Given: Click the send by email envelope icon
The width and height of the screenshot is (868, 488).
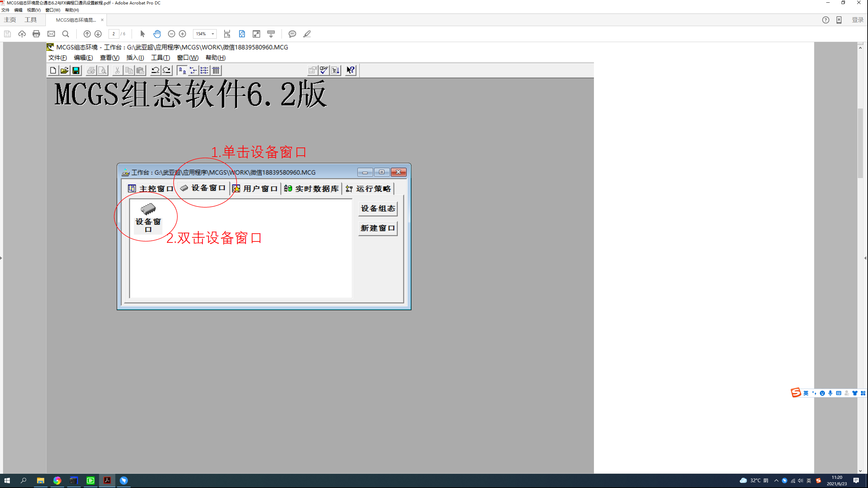Looking at the screenshot, I should (51, 34).
